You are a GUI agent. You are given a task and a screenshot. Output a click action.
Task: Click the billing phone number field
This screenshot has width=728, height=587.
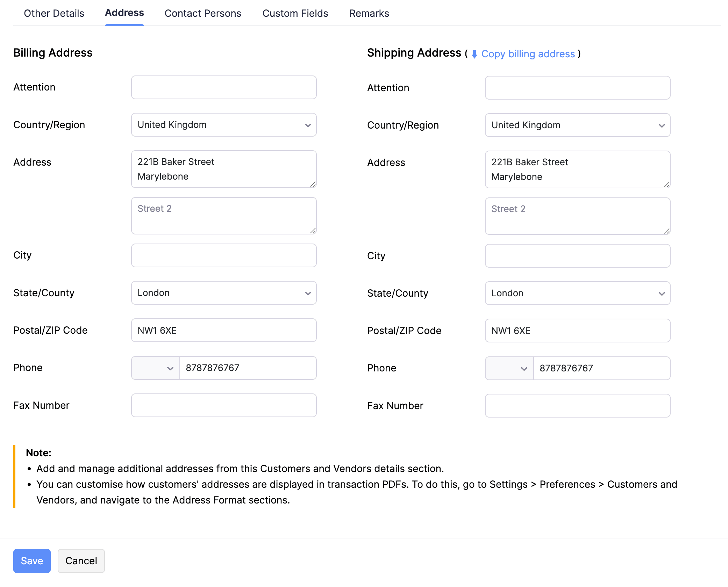[x=248, y=368]
